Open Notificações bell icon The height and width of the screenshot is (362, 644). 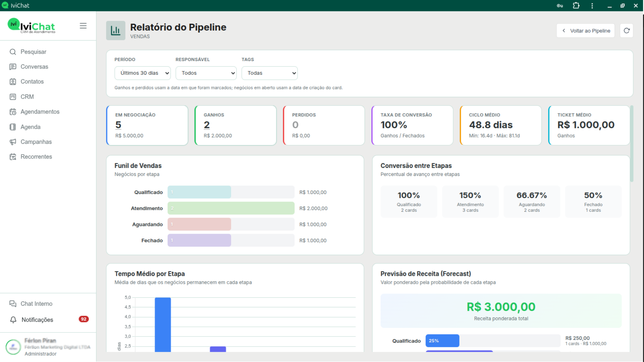coord(13,320)
